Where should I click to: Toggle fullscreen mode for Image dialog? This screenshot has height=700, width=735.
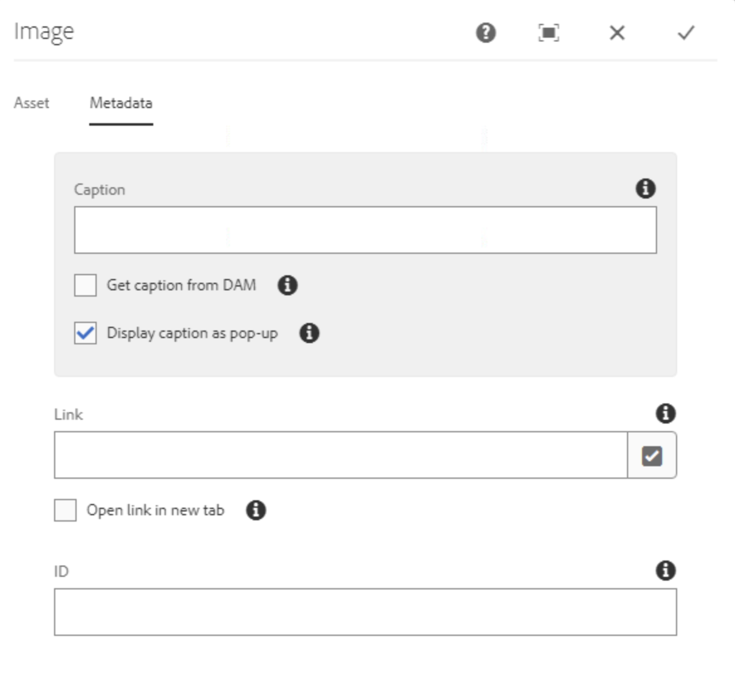pos(548,33)
